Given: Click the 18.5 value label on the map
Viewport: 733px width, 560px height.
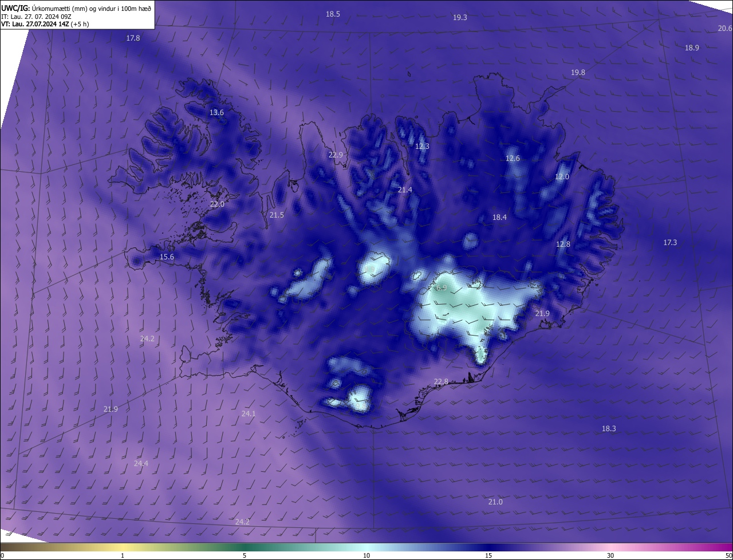Looking at the screenshot, I should click(333, 14).
